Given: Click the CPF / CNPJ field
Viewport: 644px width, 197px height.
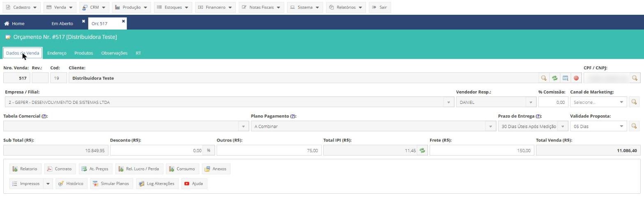Looking at the screenshot, I should tap(606, 78).
